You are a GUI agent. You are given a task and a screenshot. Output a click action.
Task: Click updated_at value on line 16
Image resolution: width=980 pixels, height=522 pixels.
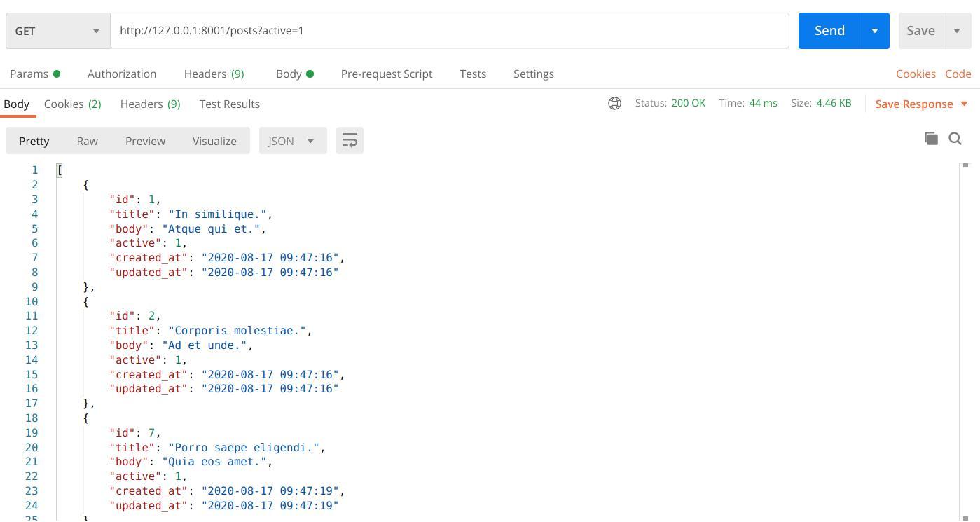270,388
